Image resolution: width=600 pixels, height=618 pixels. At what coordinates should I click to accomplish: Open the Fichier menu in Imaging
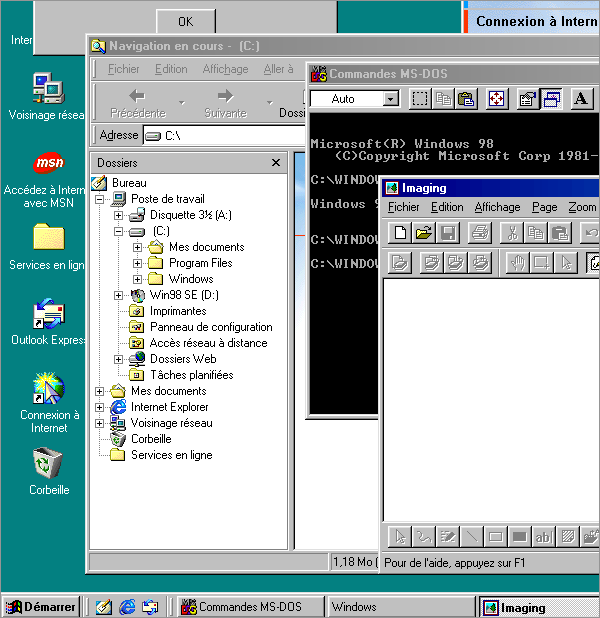[403, 207]
